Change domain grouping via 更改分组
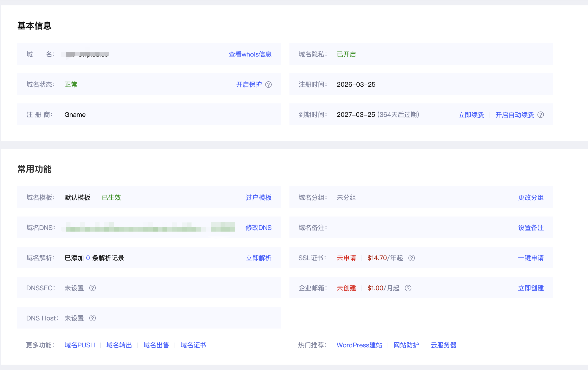This screenshot has width=588, height=370. click(530, 197)
